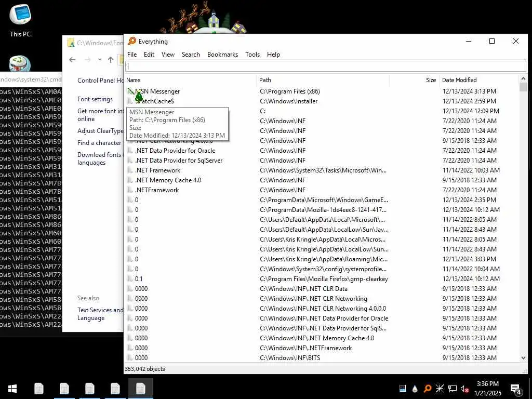Click the blue monitor tray icon
This screenshot has height=399, width=532.
pyautogui.click(x=403, y=389)
